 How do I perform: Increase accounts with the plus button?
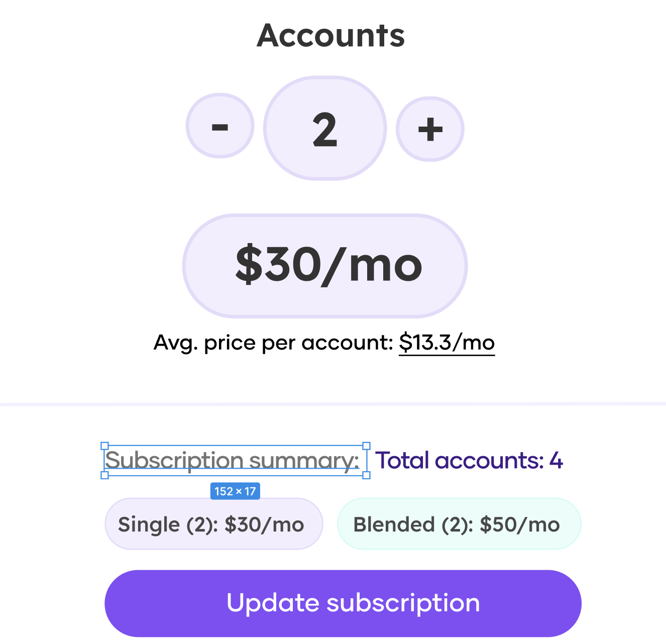point(430,129)
